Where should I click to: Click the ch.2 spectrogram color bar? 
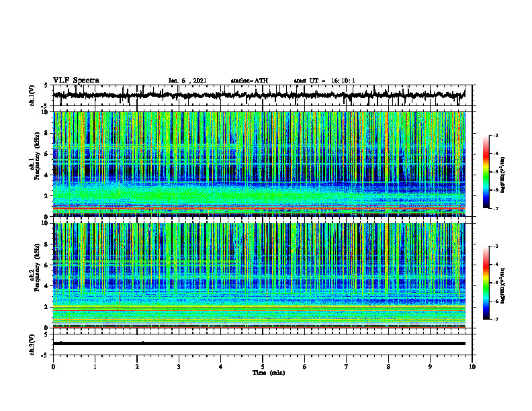click(x=486, y=283)
